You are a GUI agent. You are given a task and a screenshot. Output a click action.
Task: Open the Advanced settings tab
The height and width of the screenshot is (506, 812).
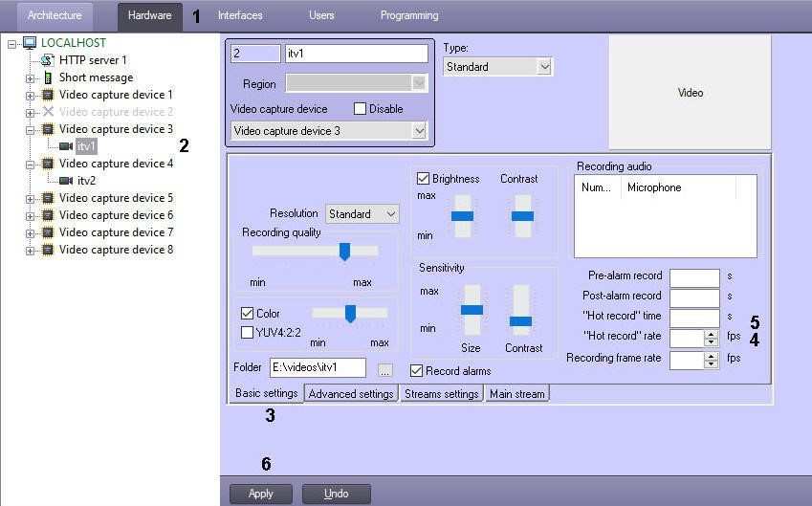pos(351,394)
